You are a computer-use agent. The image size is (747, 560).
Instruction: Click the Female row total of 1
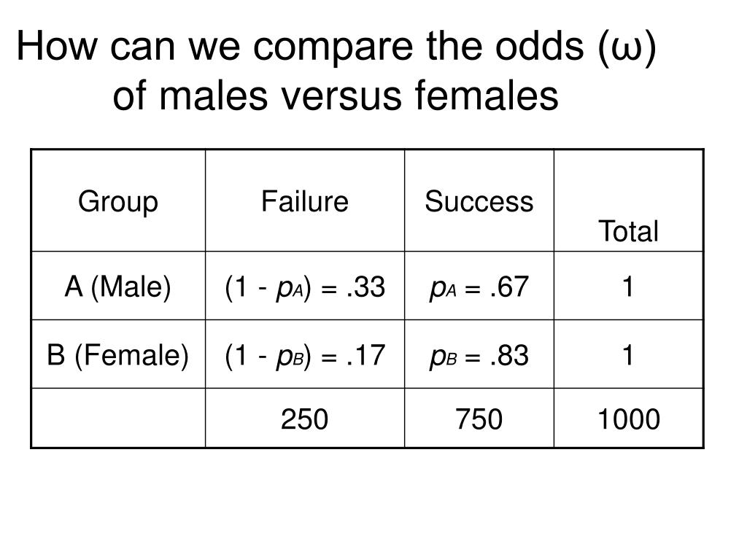[x=629, y=354]
